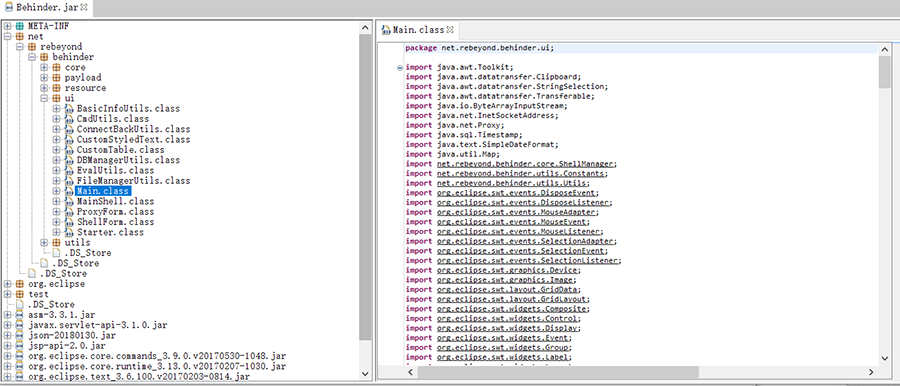Image resolution: width=900 pixels, height=386 pixels.
Task: Open the net.rebeyond.behinder.utils.Constants import link
Action: coord(522,173)
